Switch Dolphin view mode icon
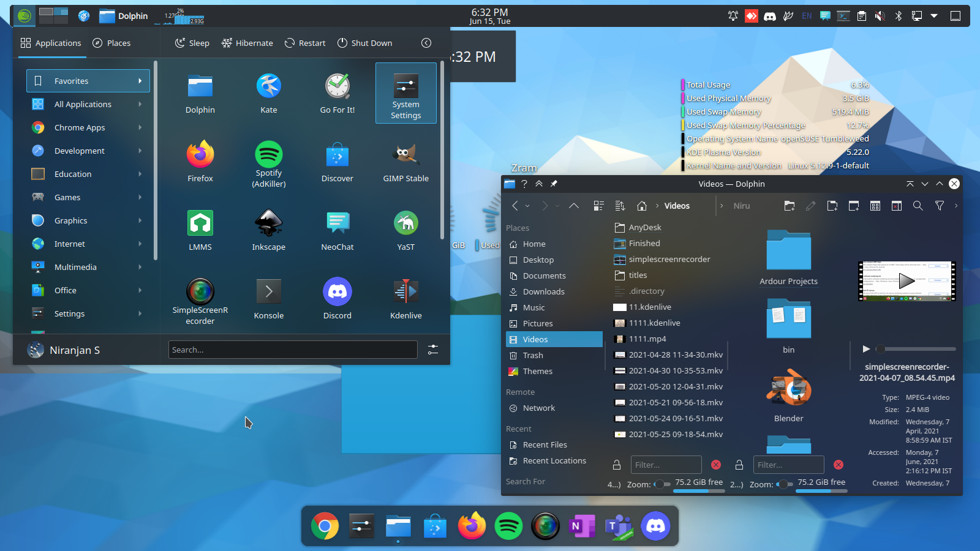This screenshot has width=980, height=551. pos(598,206)
